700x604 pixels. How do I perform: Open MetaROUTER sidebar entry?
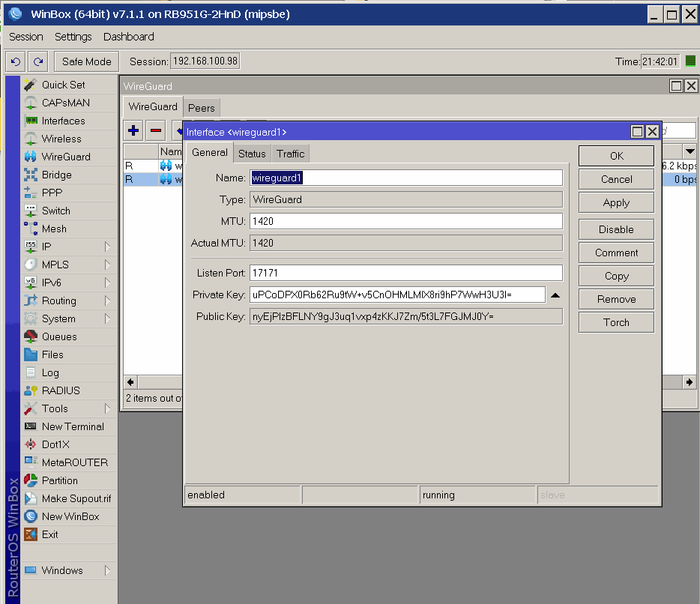click(69, 462)
